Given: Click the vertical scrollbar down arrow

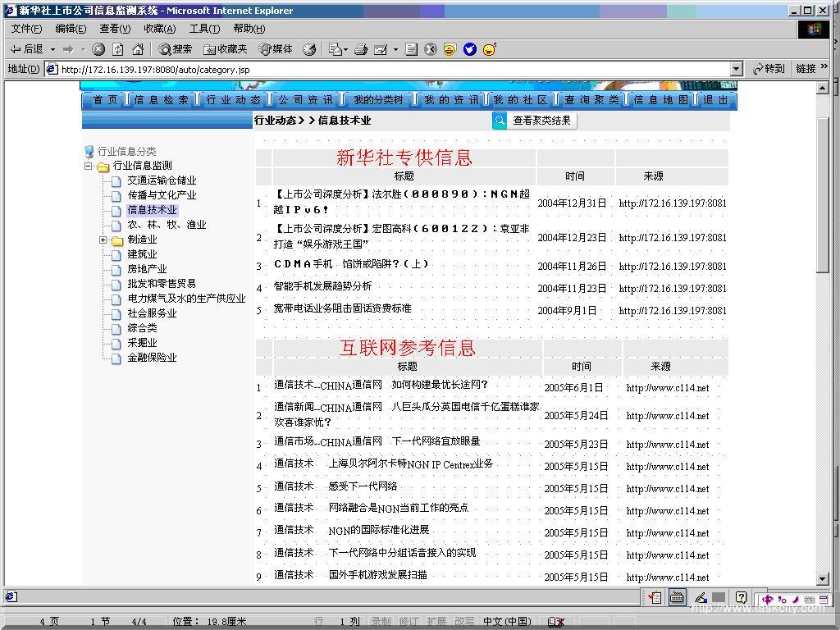Looking at the screenshot, I should coord(824,579).
